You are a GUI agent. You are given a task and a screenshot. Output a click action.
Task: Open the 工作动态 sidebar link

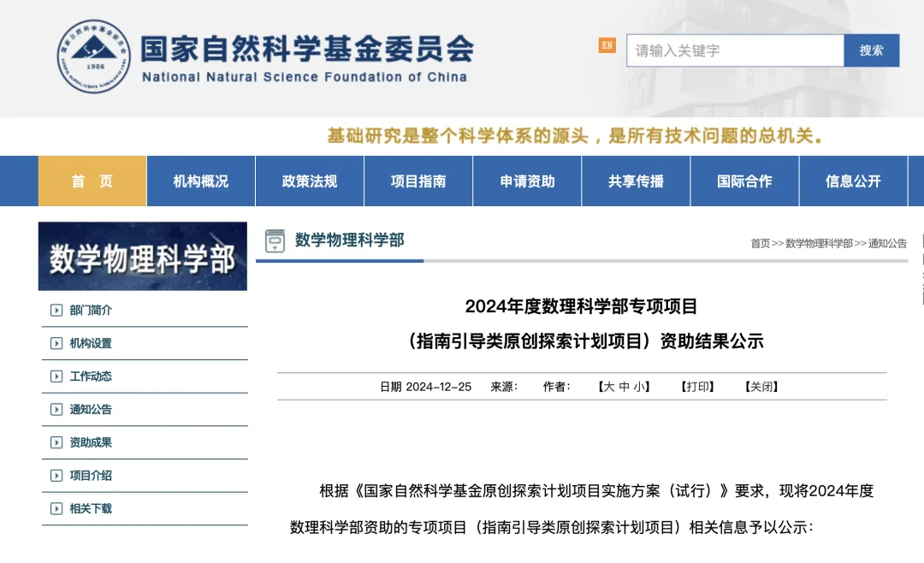click(x=91, y=376)
